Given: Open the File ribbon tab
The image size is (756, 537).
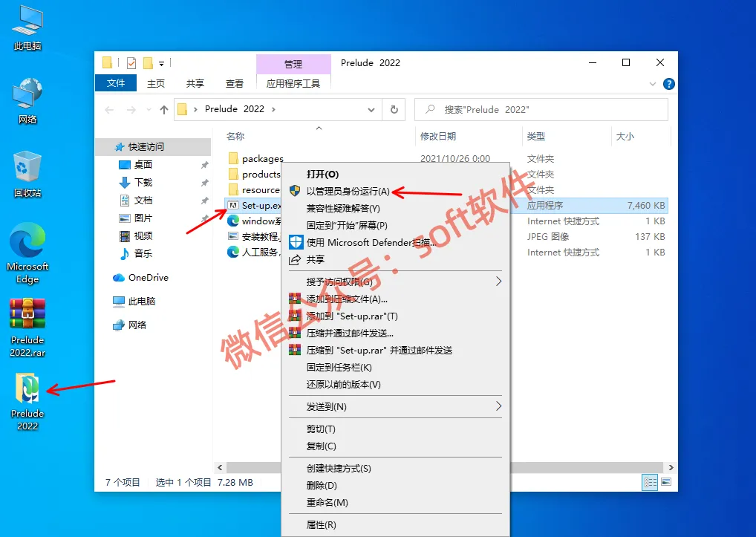Looking at the screenshot, I should click(116, 83).
